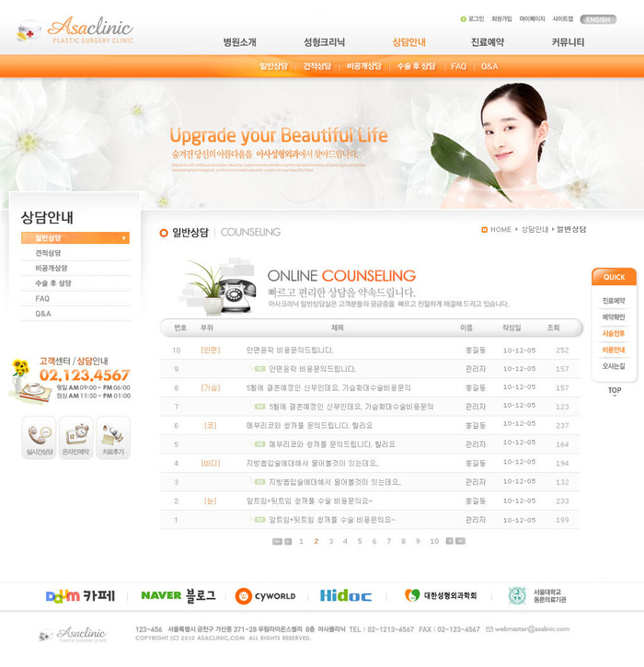Image resolution: width=644 pixels, height=667 pixels.
Task: Open the Daum 카페 logo link
Action: 80,595
